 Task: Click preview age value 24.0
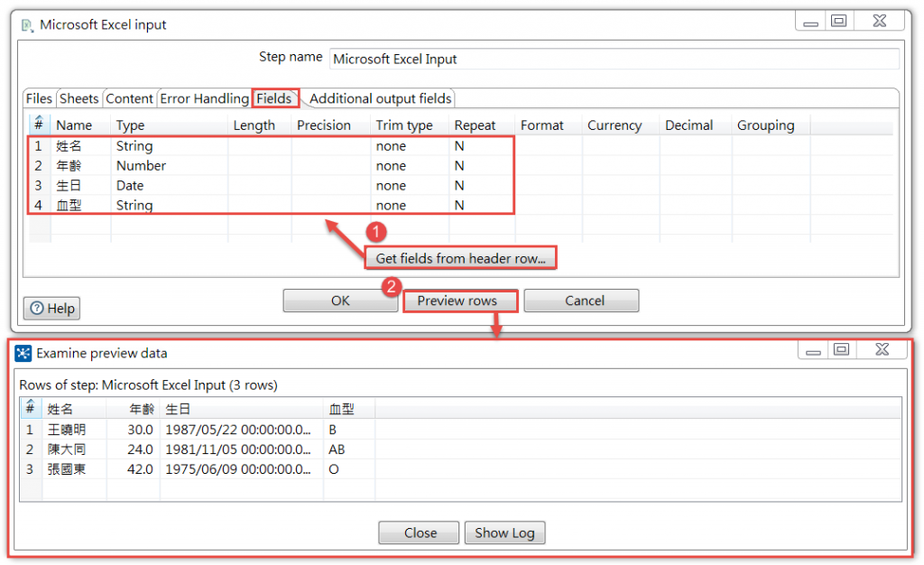(134, 449)
